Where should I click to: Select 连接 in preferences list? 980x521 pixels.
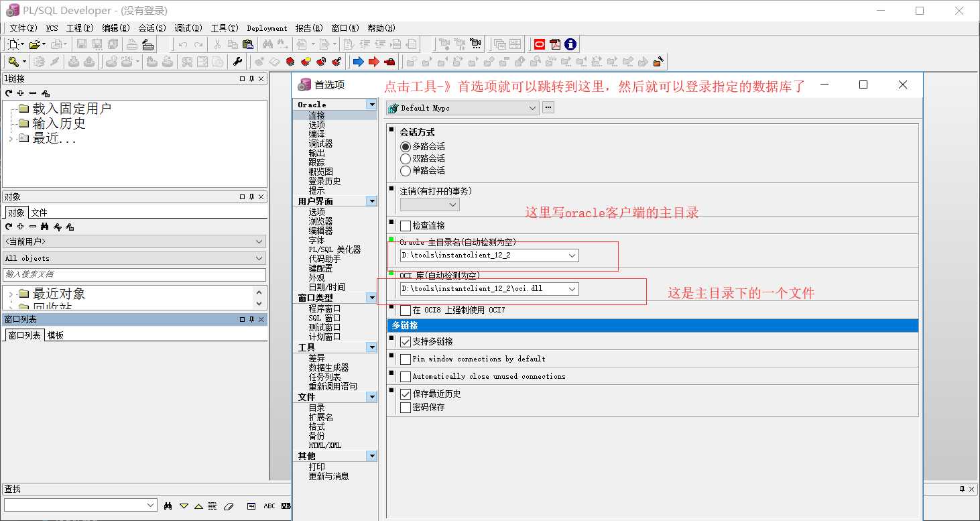point(316,115)
